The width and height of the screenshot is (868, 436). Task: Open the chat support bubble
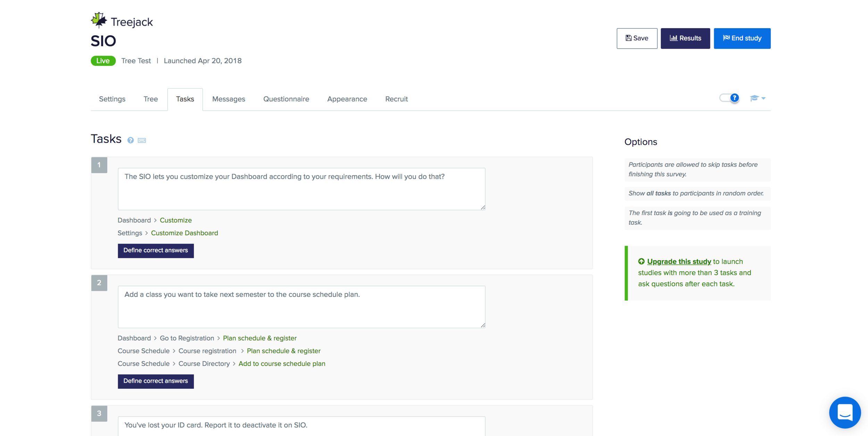[x=844, y=412]
